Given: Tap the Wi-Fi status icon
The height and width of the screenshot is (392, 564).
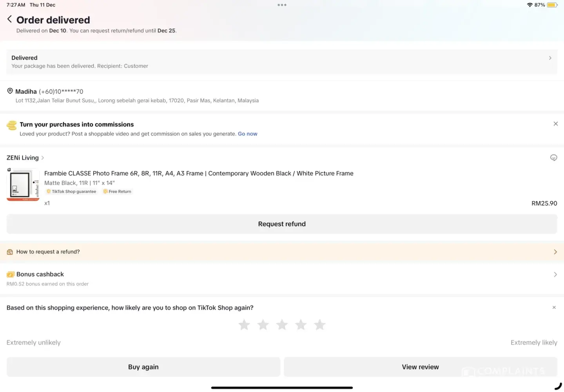Looking at the screenshot, I should pyautogui.click(x=530, y=5).
